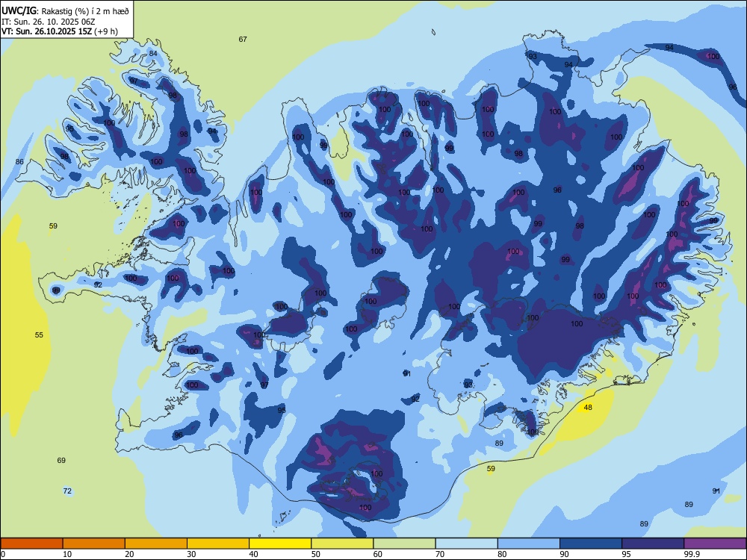Click the 80–90 medium blue legend swatch
The image size is (747, 560).
(x=529, y=544)
